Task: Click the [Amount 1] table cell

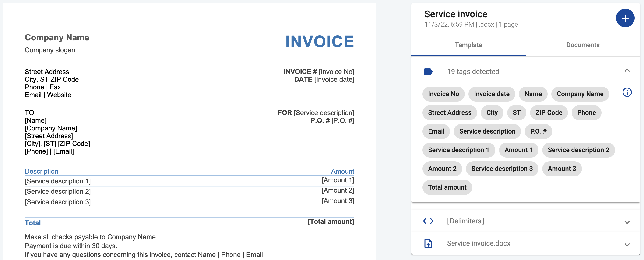Action: point(338,180)
